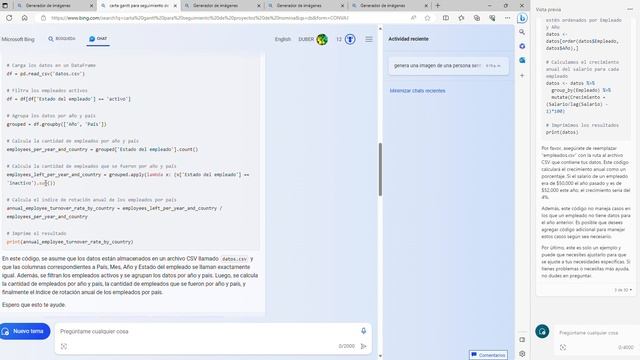Click the print(annual_employee_turnover_rate_by_country) code line
The height and width of the screenshot is (360, 640).
pyautogui.click(x=70, y=242)
